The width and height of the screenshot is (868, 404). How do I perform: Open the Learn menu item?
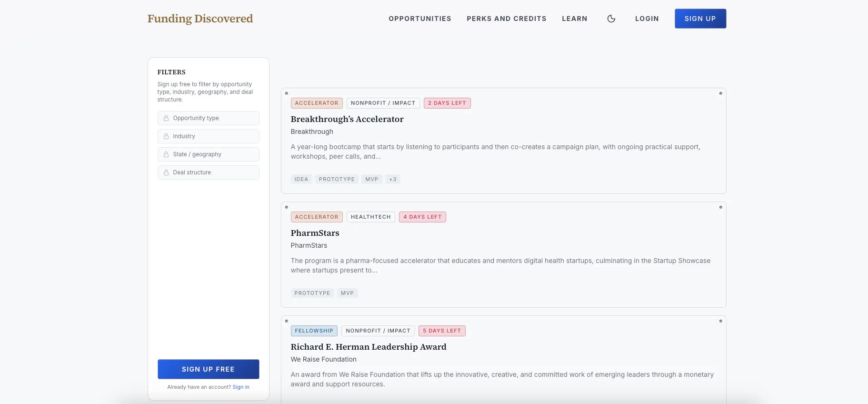click(x=574, y=19)
